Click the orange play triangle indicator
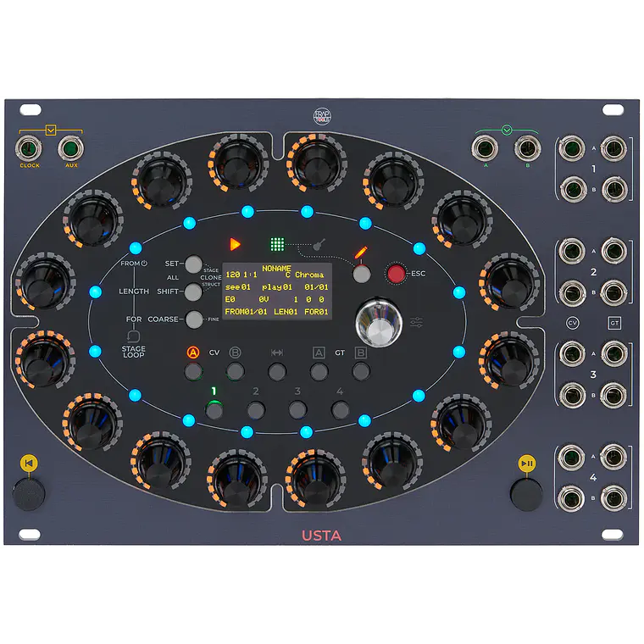644x644 pixels. click(x=235, y=244)
